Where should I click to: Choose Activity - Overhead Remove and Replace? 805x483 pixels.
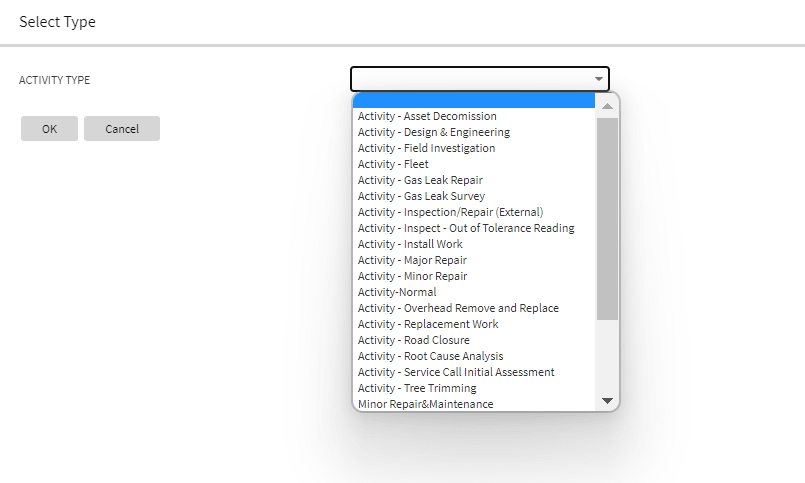[474, 308]
